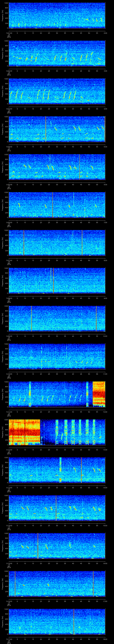The height and width of the screenshot is (644, 114).
Task: Click the '5:16:00' start time label
Action: point(9,601)
